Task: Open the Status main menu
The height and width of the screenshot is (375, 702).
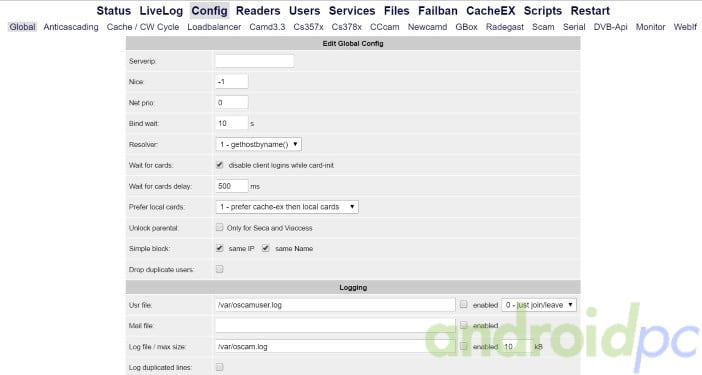Action: click(114, 11)
